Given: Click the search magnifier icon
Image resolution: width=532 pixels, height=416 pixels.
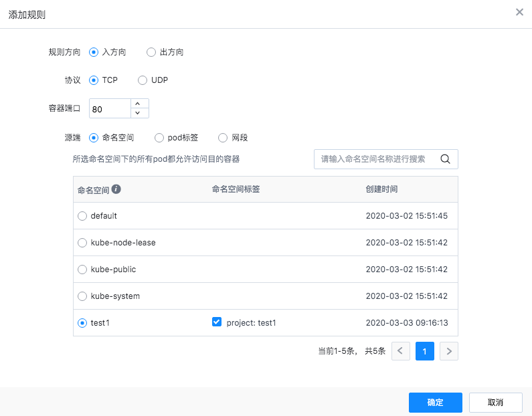Looking at the screenshot, I should coord(445,159).
